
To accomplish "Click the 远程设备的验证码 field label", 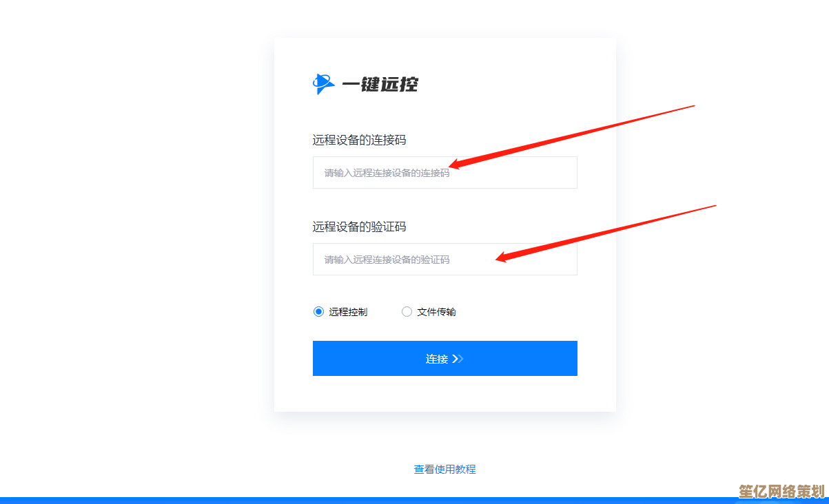I will (359, 227).
